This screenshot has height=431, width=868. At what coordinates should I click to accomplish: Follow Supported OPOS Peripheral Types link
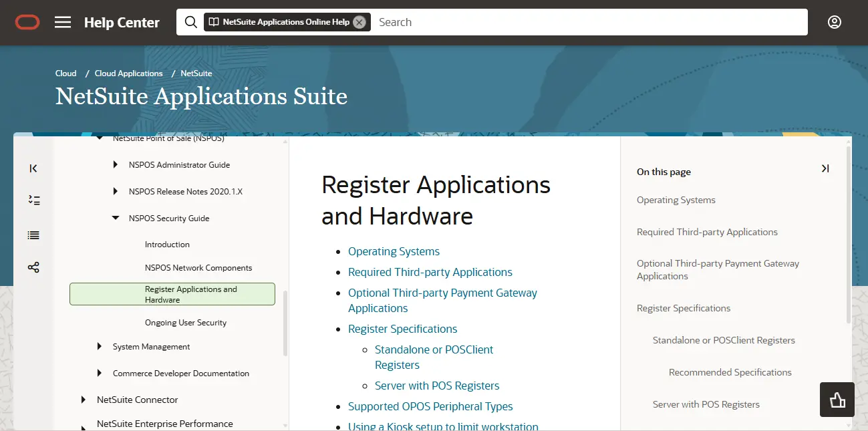(430, 406)
